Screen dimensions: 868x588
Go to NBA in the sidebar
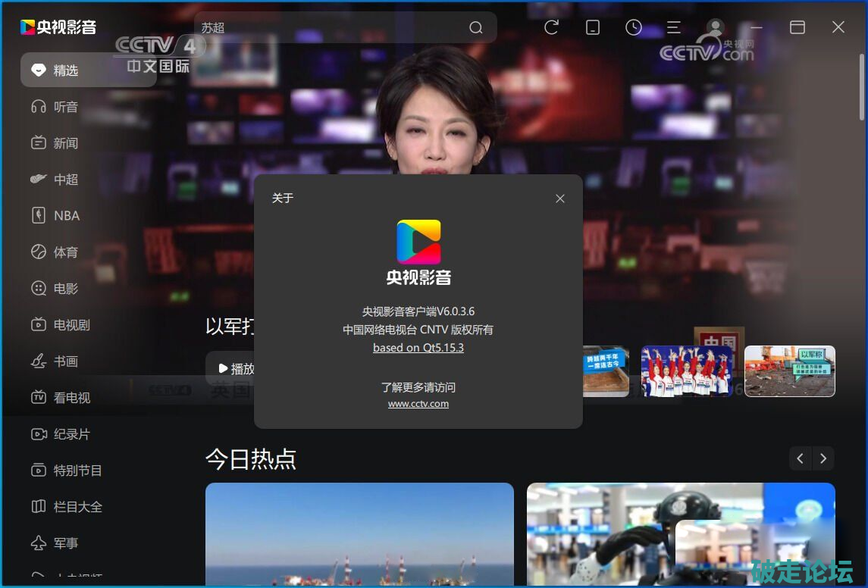click(66, 216)
